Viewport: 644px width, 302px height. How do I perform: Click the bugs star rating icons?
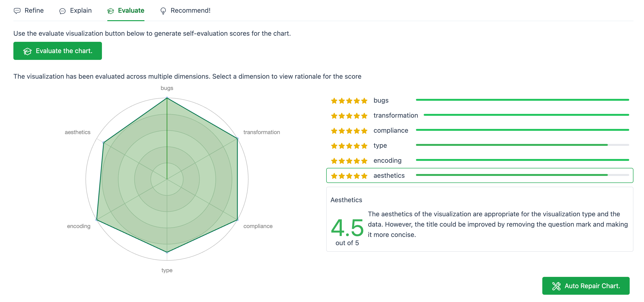[x=349, y=101]
